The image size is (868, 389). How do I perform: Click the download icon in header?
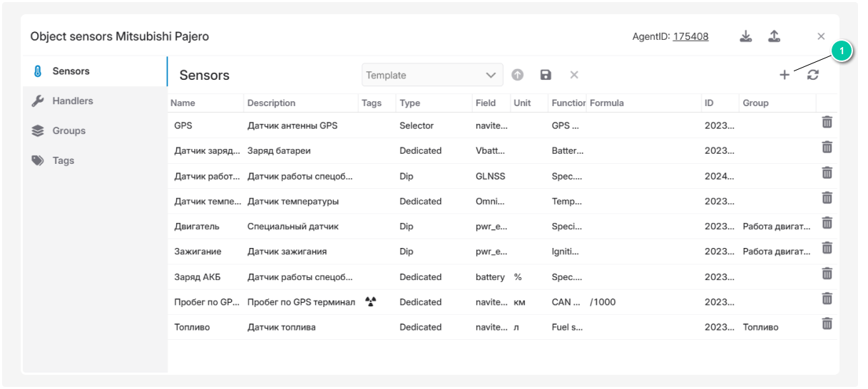pyautogui.click(x=745, y=36)
